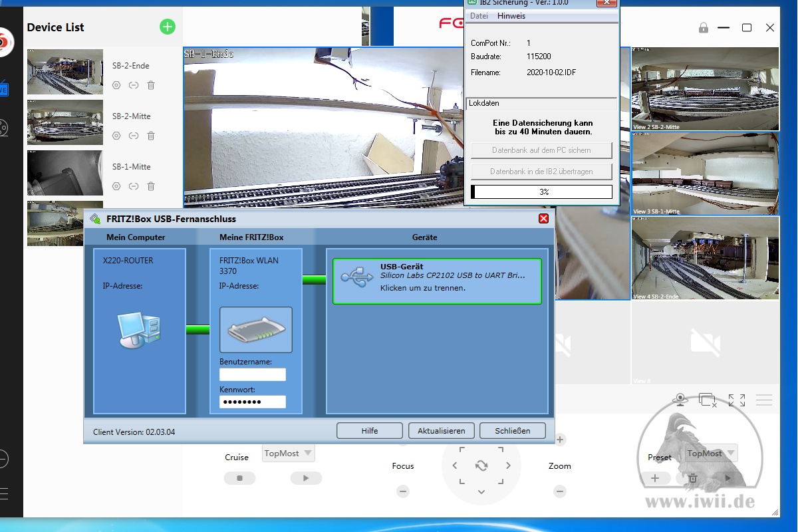
Task: Click Datenbank in die IB2 übertragen button
Action: click(x=541, y=172)
